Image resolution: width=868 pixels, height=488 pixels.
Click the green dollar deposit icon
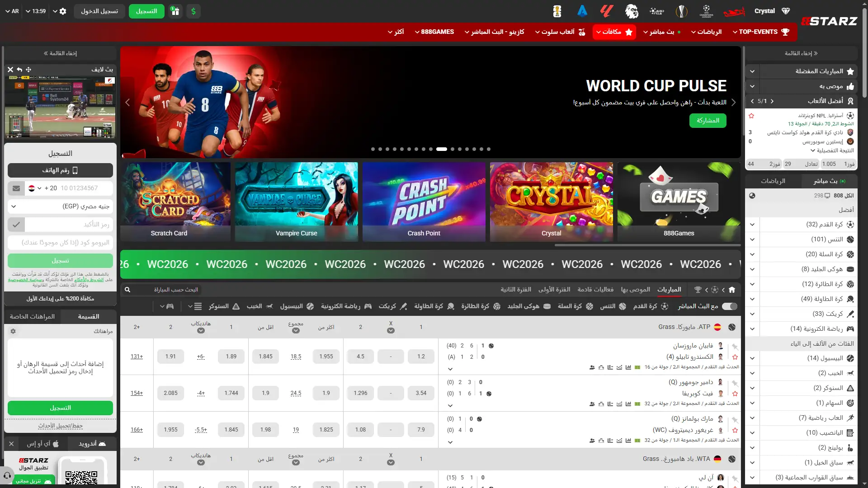click(x=193, y=11)
